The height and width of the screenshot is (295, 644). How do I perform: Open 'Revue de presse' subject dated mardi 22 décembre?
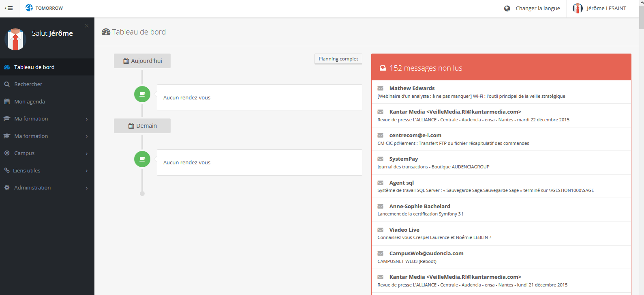tap(473, 120)
